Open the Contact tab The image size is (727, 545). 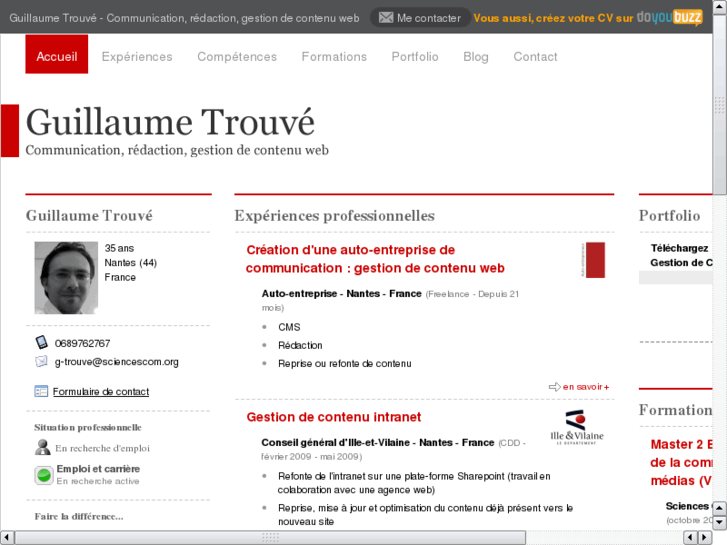[x=535, y=57]
